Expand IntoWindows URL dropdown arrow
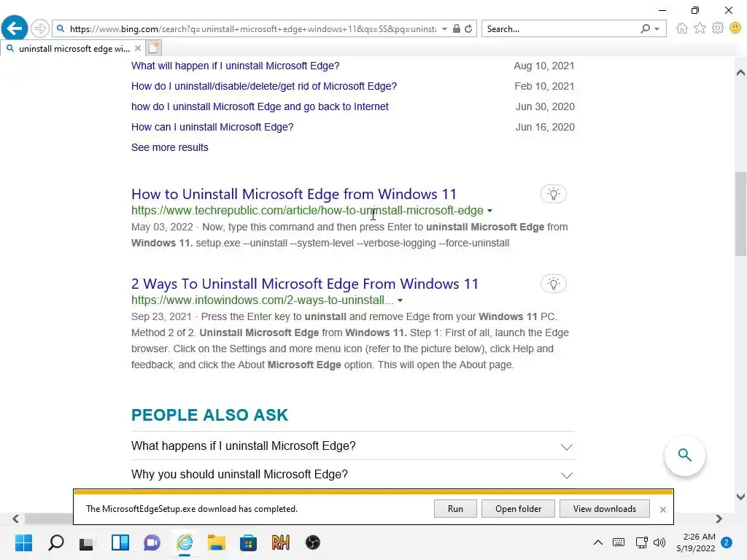The height and width of the screenshot is (560, 747). tap(400, 300)
